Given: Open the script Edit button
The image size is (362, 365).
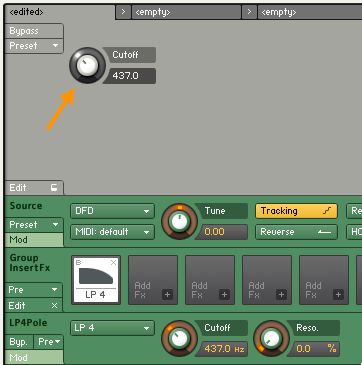Looking at the screenshot, I should pyautogui.click(x=34, y=188).
